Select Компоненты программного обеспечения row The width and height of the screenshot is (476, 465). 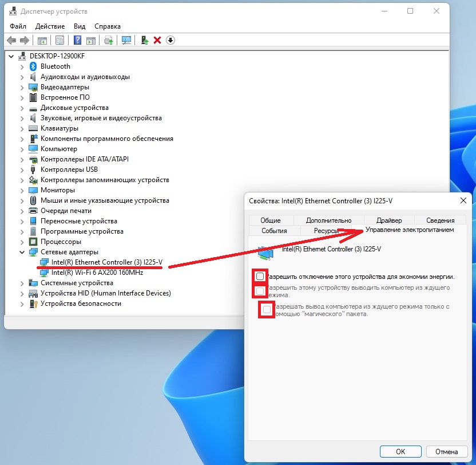[107, 139]
